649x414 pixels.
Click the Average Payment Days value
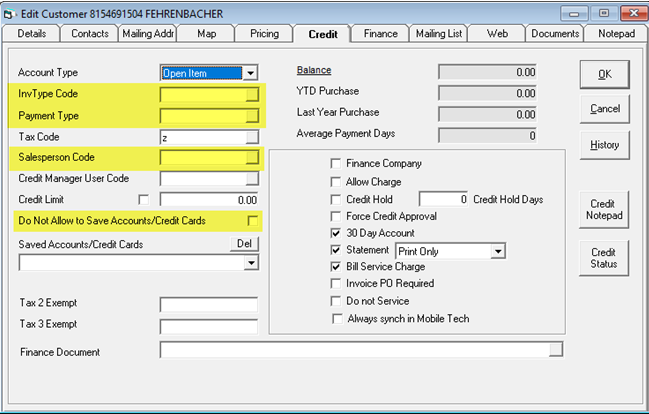click(488, 136)
